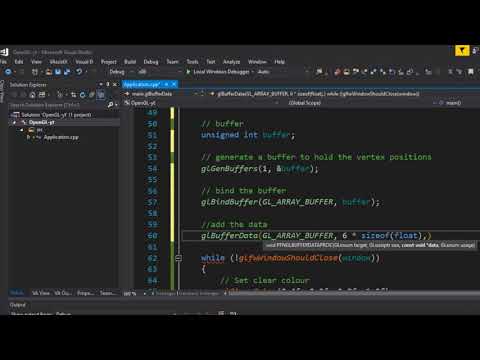The width and height of the screenshot is (480, 360).
Task: Open the Debug solution configuration dropdown
Action: pyautogui.click(x=120, y=72)
